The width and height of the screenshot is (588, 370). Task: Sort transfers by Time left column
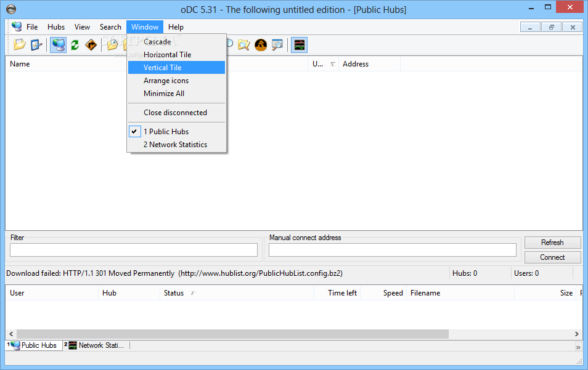tap(337, 293)
